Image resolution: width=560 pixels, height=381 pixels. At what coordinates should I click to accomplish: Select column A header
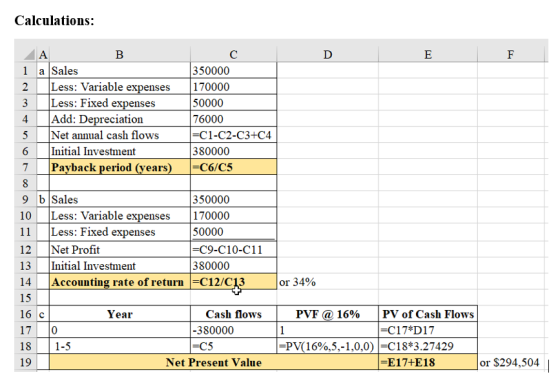[43, 55]
